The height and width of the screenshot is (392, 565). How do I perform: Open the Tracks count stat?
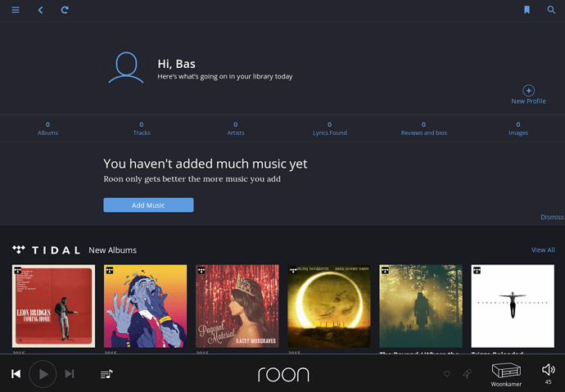click(142, 128)
